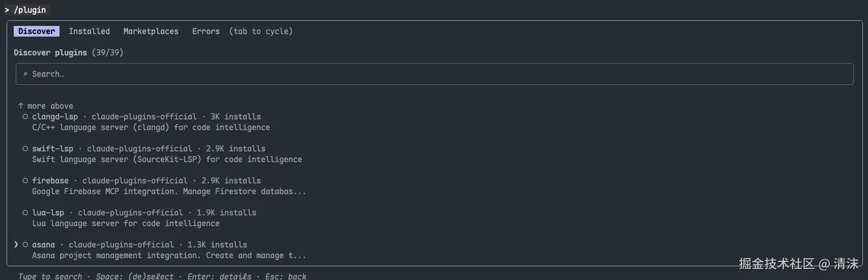Open the Installed tab
Viewport: 868px width, 280px height.
click(89, 32)
